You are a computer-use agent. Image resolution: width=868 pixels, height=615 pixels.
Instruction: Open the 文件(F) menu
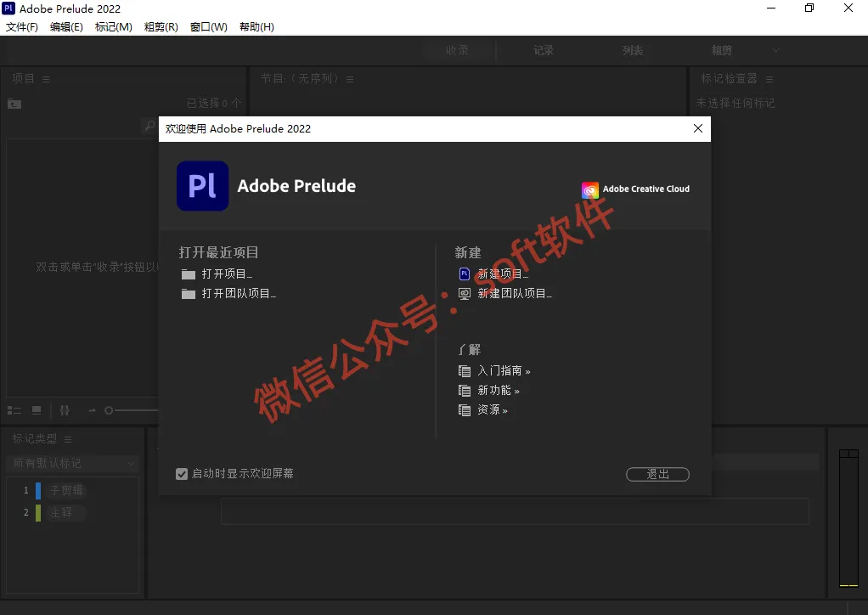coord(21,27)
